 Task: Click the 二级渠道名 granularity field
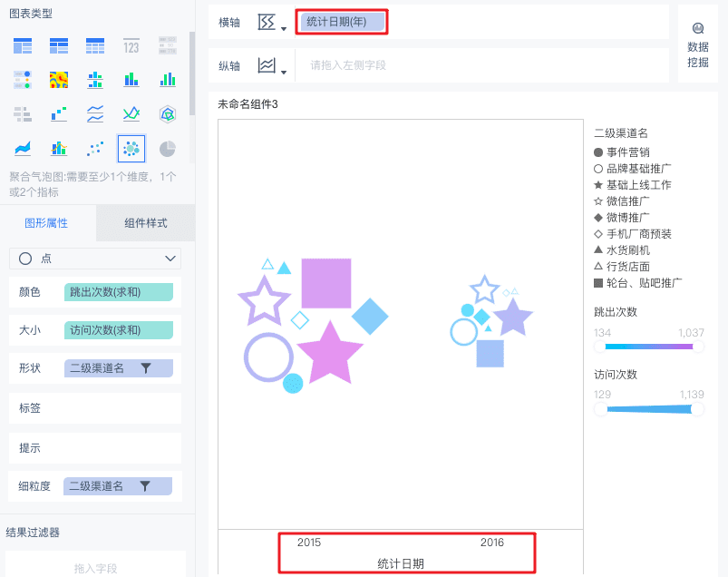[118, 486]
